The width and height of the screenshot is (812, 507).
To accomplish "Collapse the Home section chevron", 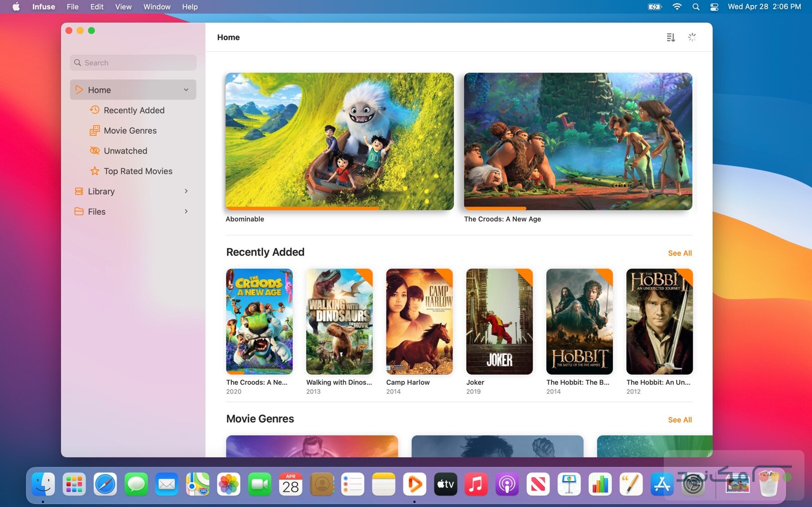I will [x=186, y=90].
